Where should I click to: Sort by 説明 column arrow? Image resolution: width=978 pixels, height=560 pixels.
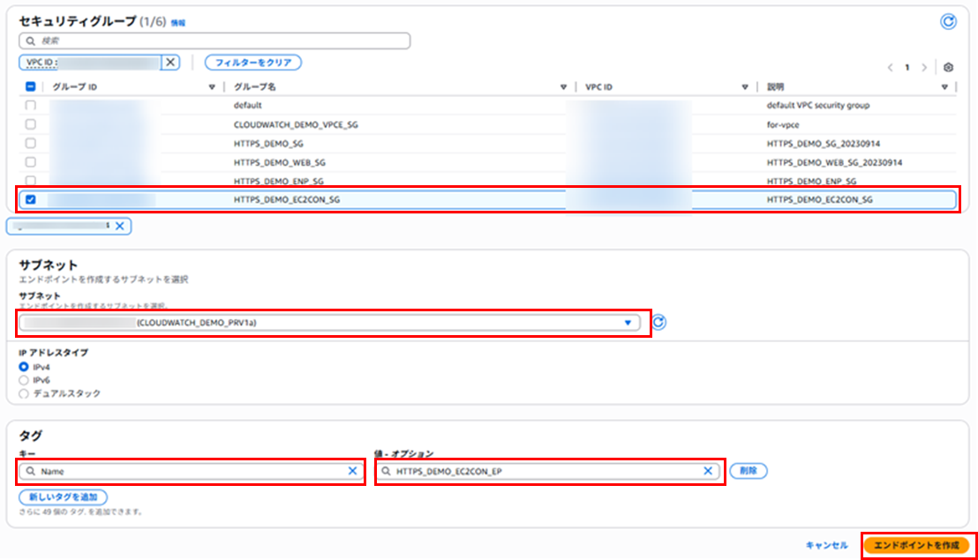[944, 87]
